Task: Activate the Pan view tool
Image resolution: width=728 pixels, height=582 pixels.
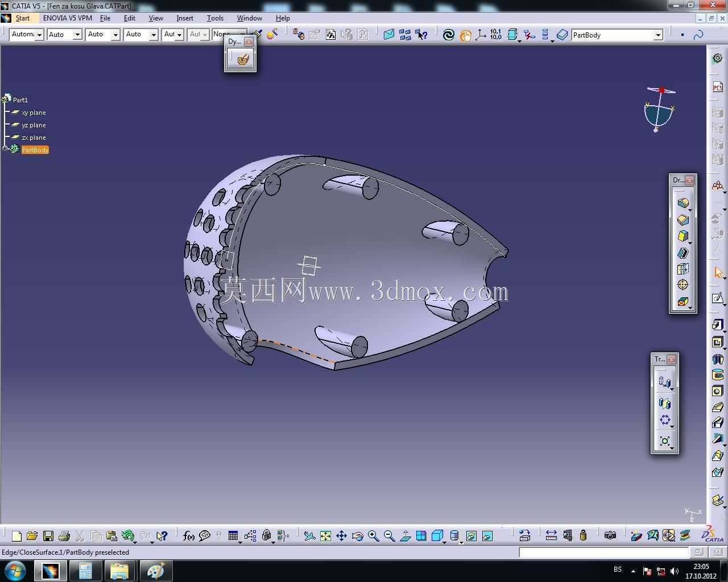Action: 341,535
